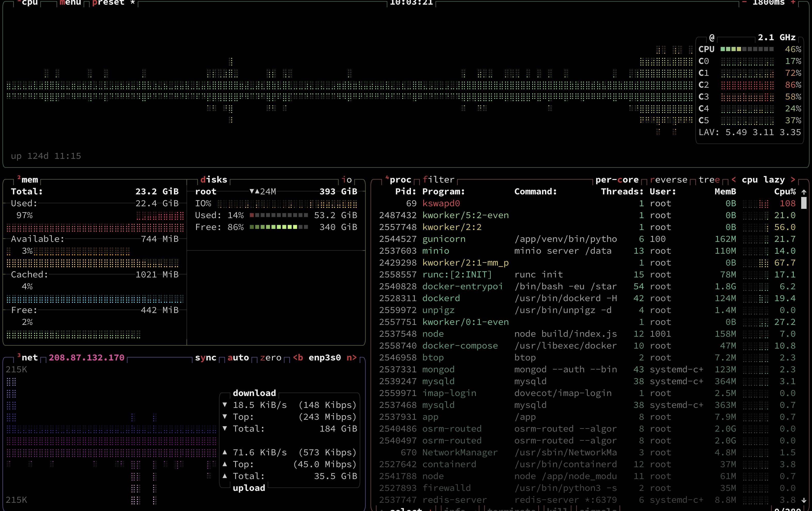812x511 pixels.
Task: Select the unpigz process row
Action: [587, 310]
